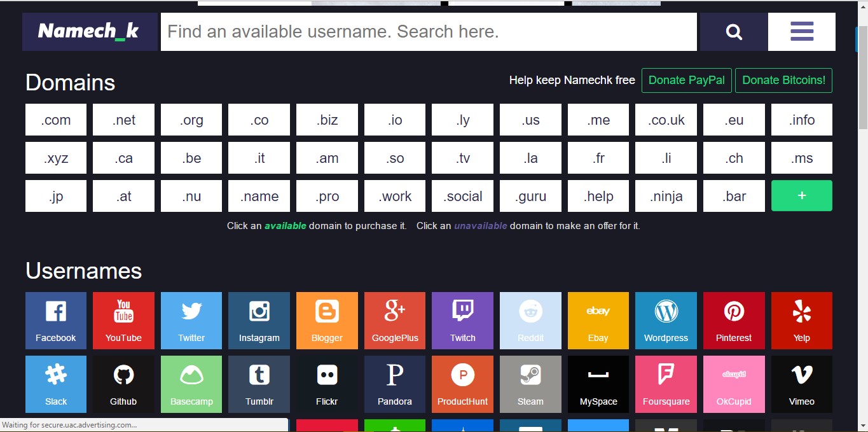The width and height of the screenshot is (868, 432).
Task: Open the Yelp tile
Action: pyautogui.click(x=802, y=321)
